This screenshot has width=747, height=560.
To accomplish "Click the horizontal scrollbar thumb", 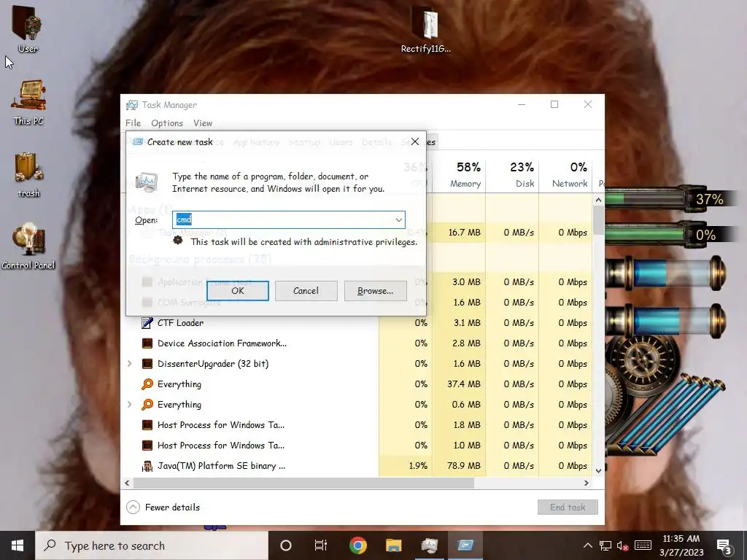I will (x=304, y=483).
